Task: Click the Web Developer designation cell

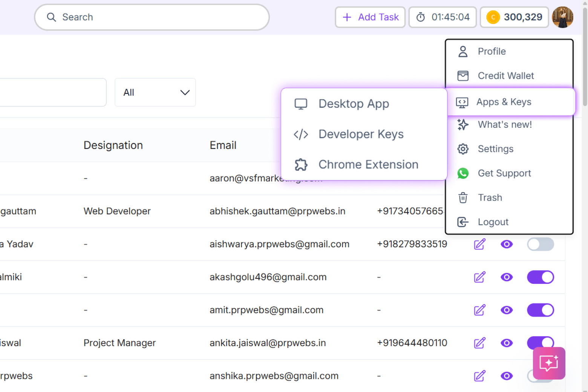Action: coord(117,211)
